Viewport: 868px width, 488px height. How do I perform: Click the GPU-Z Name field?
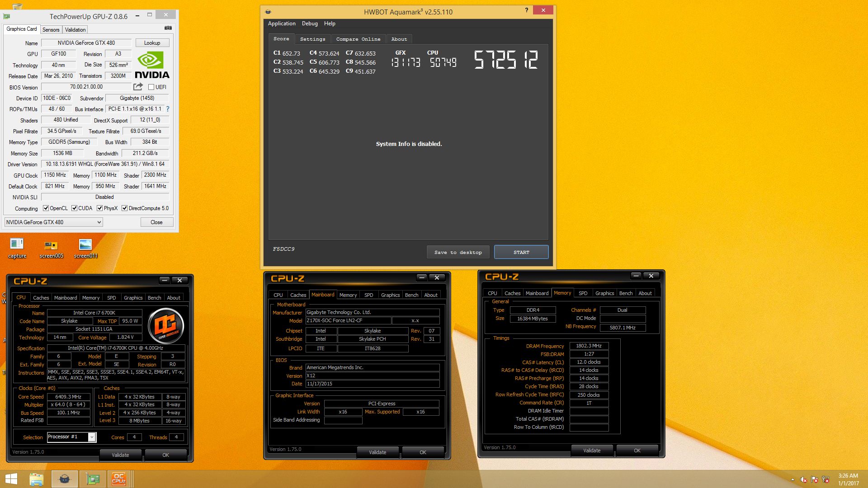click(86, 43)
